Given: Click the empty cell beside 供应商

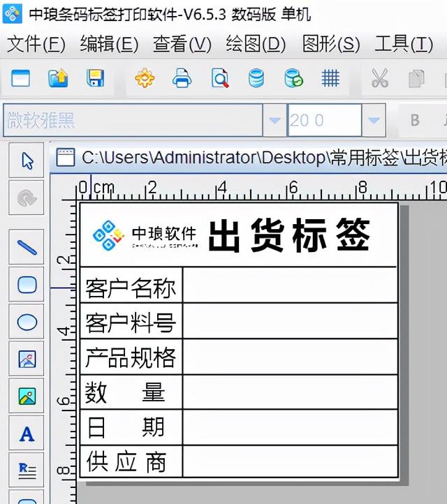Looking at the screenshot, I should [x=290, y=461].
